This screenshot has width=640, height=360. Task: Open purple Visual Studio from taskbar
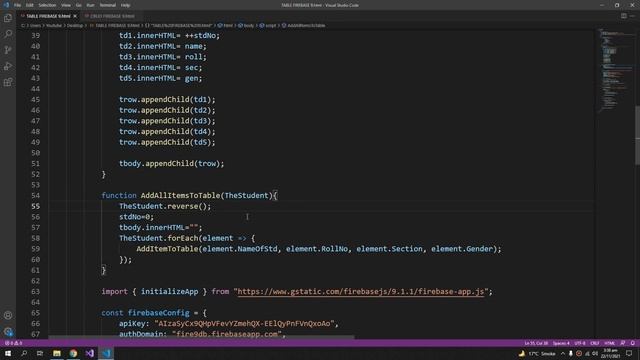point(90,353)
